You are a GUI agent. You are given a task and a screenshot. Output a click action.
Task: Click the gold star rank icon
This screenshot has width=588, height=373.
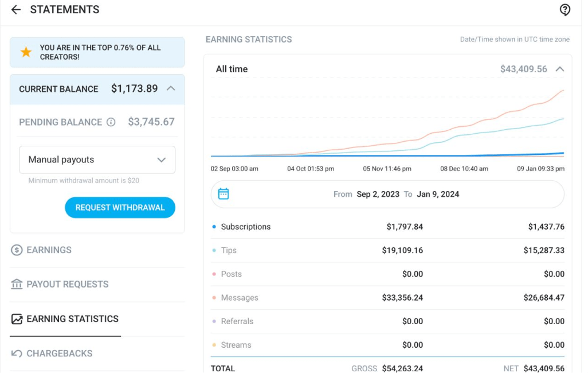tap(26, 52)
